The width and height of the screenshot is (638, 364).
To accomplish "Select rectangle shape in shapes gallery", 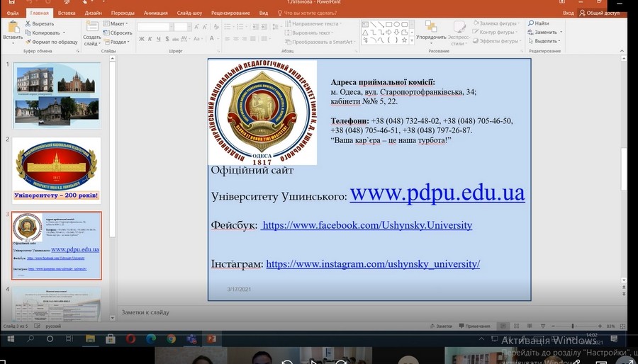I will point(388,24).
